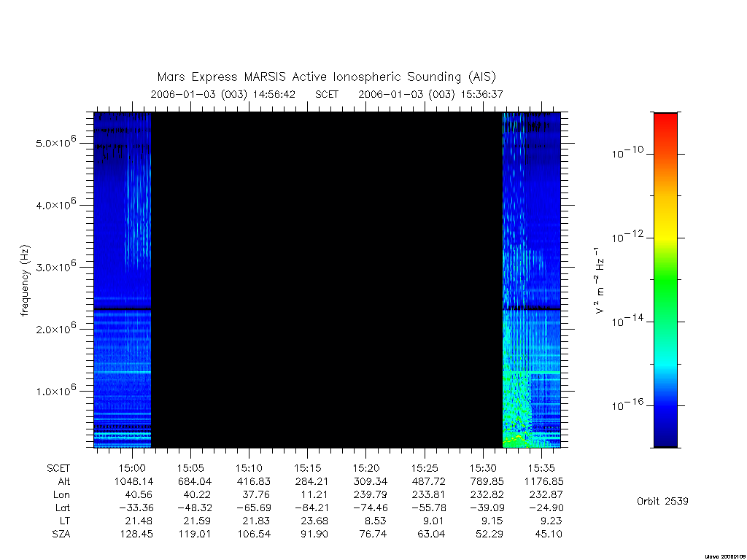Click the plot title 'Mars Express MARSIS Active Ionospheric Sounding (AIS)'
This screenshot has width=747, height=560.
coord(326,77)
